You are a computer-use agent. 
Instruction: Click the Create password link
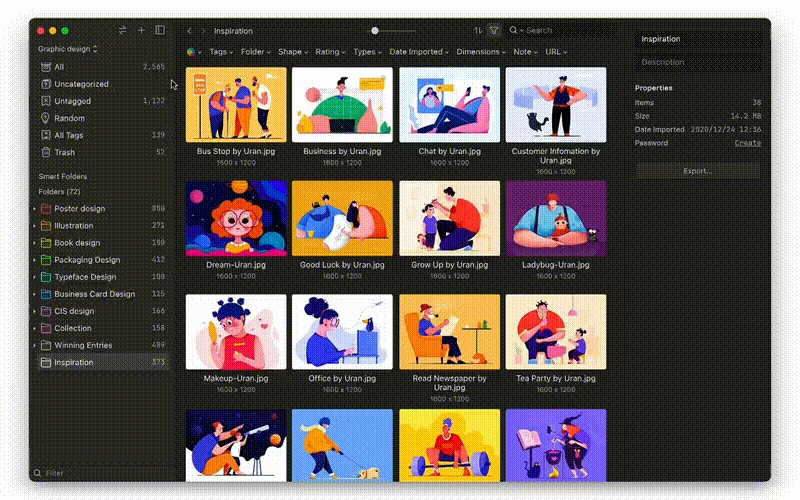747,143
